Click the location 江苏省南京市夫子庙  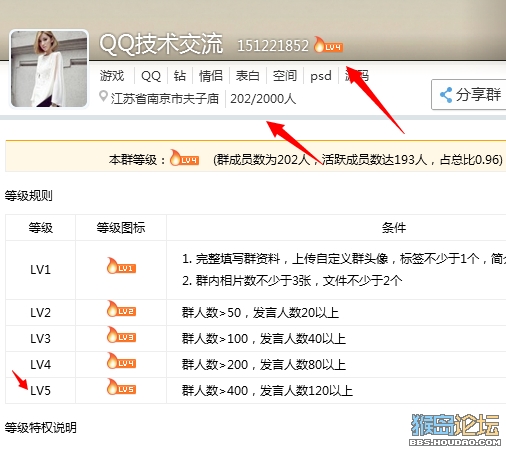point(165,99)
